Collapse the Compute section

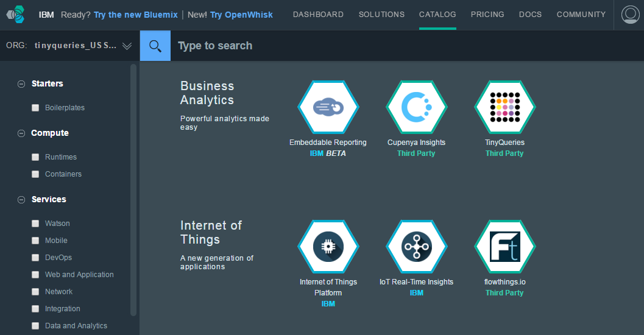pyautogui.click(x=21, y=133)
